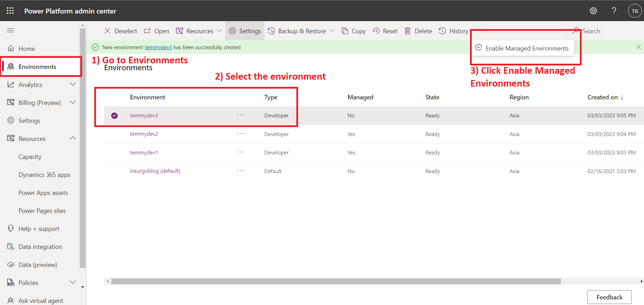Open Power Pages sites page
The image size is (644, 305).
pos(42,211)
